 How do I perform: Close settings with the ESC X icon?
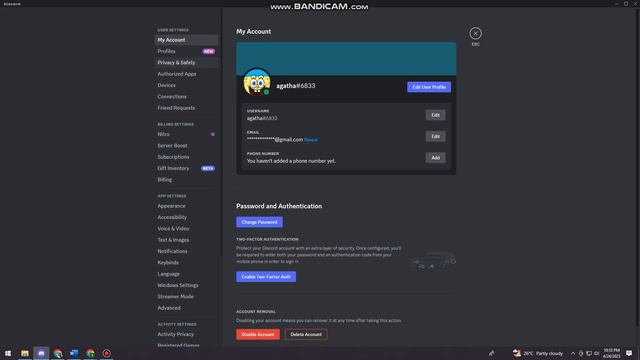475,33
